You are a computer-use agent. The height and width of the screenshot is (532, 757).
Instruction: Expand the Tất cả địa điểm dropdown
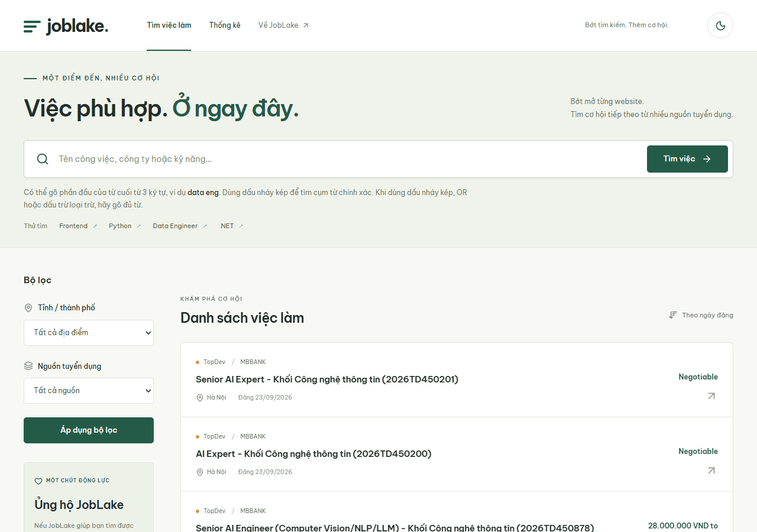pyautogui.click(x=89, y=333)
